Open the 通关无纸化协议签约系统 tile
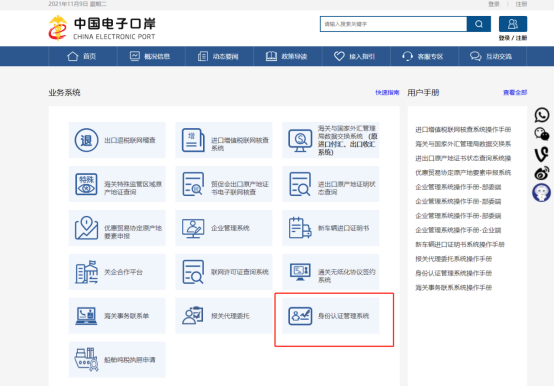Image resolution: width=554 pixels, height=386 pixels. (x=331, y=272)
